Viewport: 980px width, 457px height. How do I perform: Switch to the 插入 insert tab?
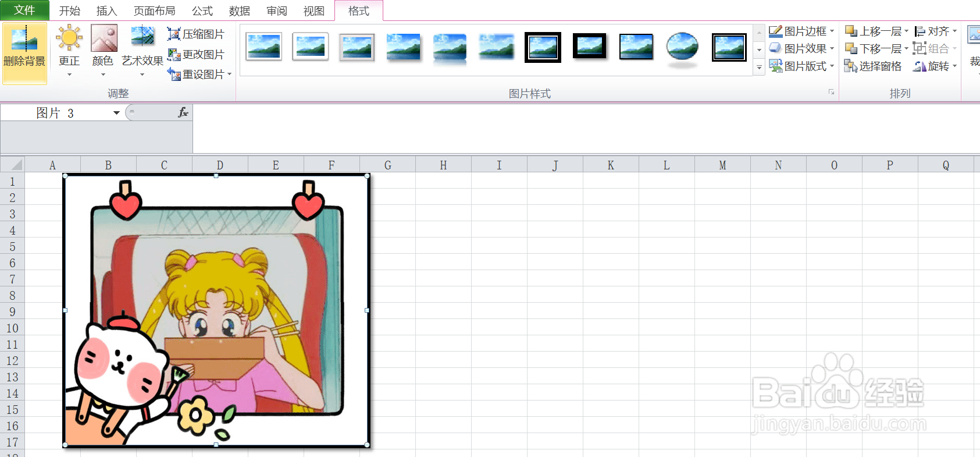106,11
